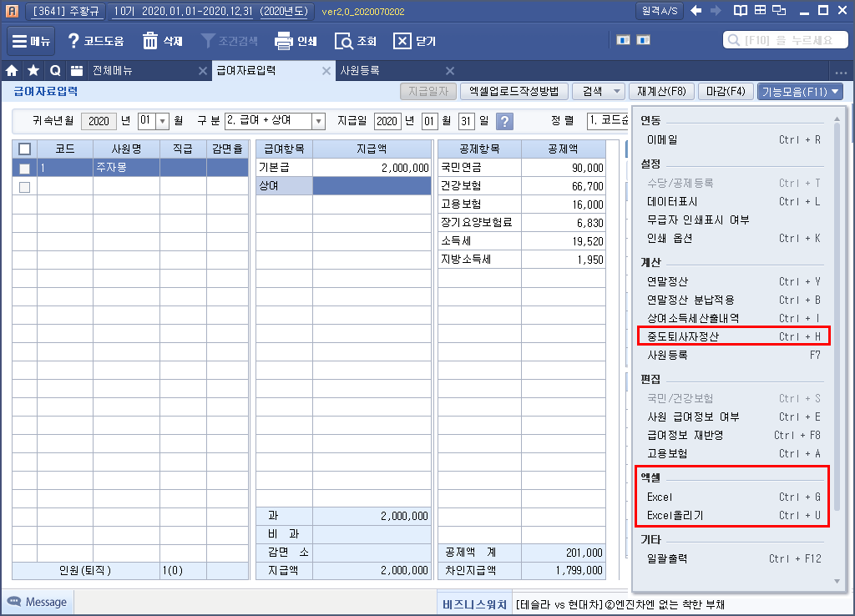Select 데이터표시 menu entry
Viewport: 855px width, 616px height.
734,202
